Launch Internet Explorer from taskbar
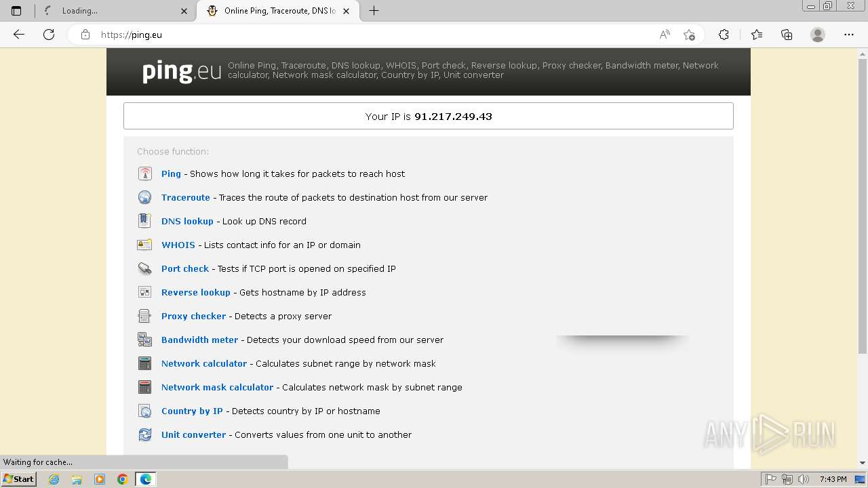Viewport: 868px width, 488px height. [x=54, y=479]
